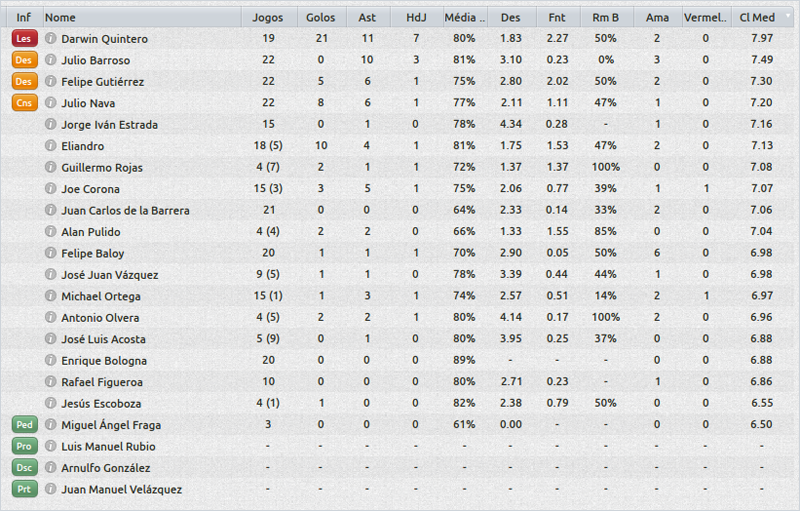
Task: Click the Inf column header
Action: (x=23, y=18)
